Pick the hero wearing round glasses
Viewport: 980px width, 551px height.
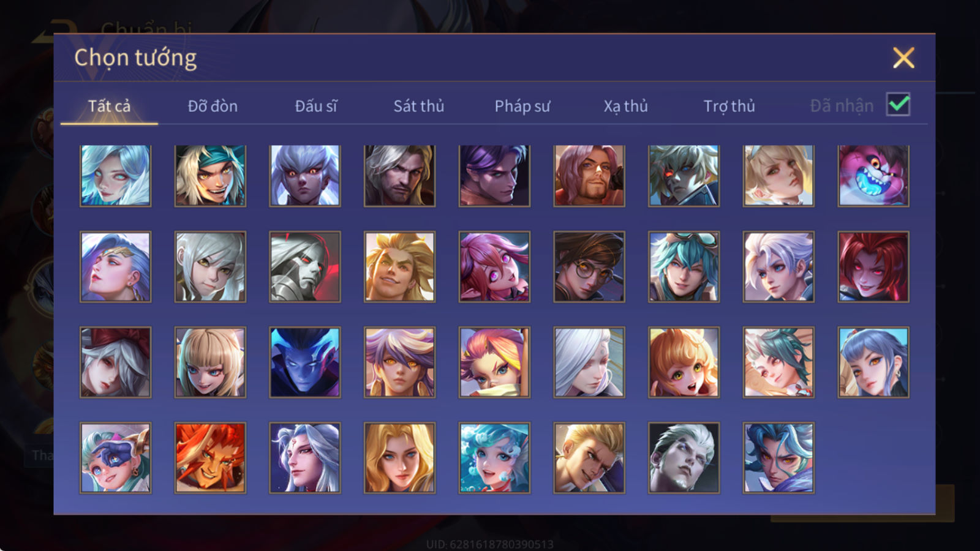(x=589, y=266)
